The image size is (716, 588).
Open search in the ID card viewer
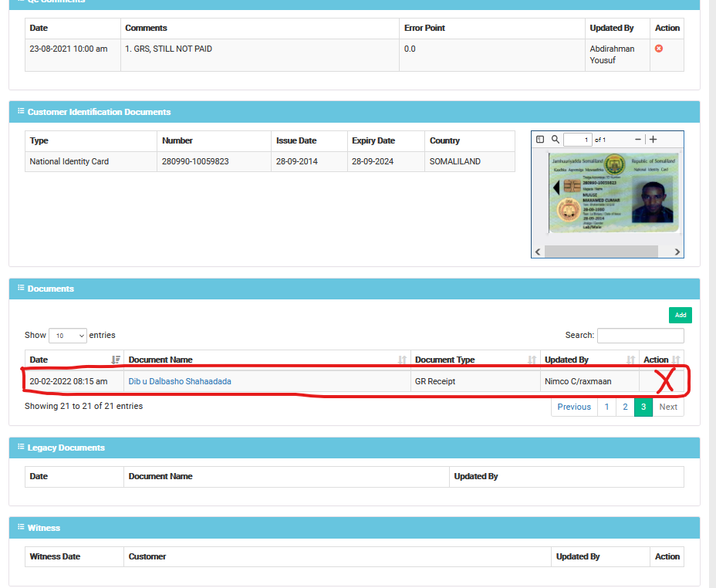555,139
